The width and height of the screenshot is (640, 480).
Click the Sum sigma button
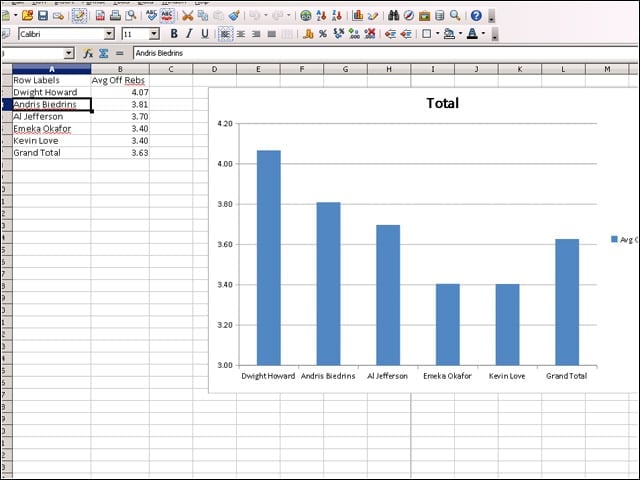click(x=104, y=53)
